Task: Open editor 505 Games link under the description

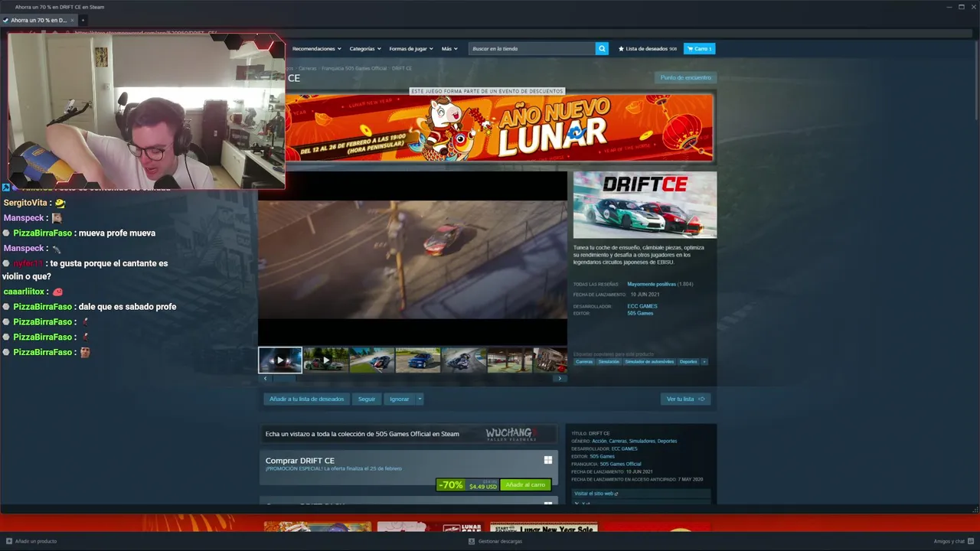Action: (x=640, y=313)
